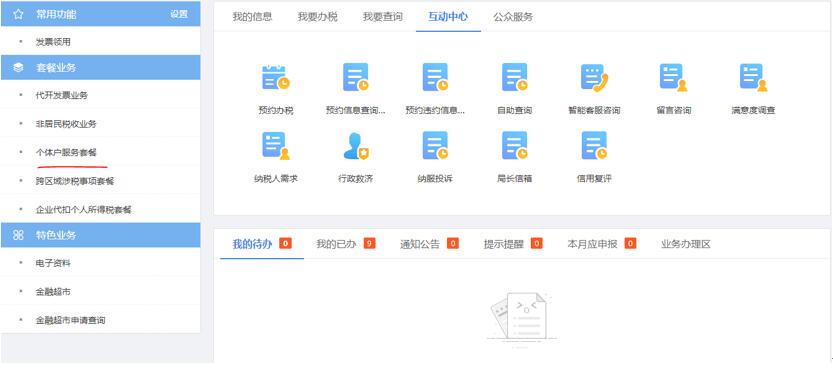Click the 套餐业务 section header
Screen dimensions: 833x374
point(101,67)
